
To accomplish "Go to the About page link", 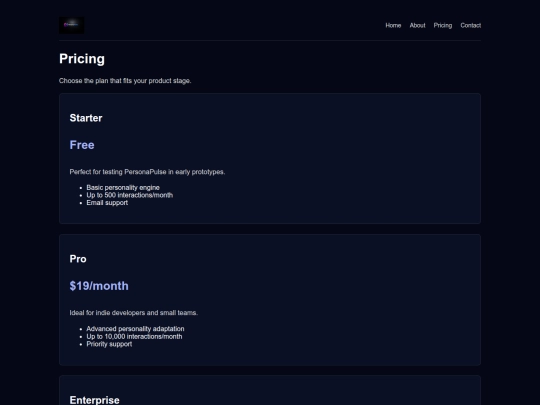I will 417,25.
